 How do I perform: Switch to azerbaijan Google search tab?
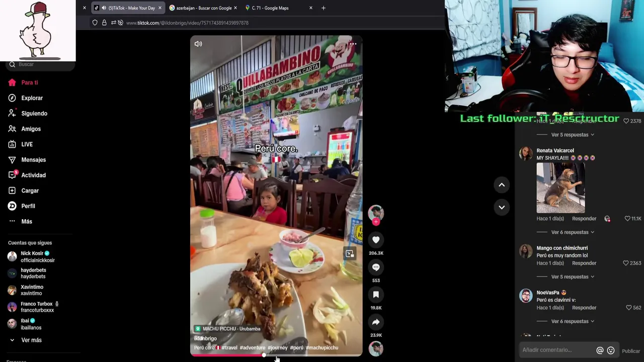(x=203, y=8)
